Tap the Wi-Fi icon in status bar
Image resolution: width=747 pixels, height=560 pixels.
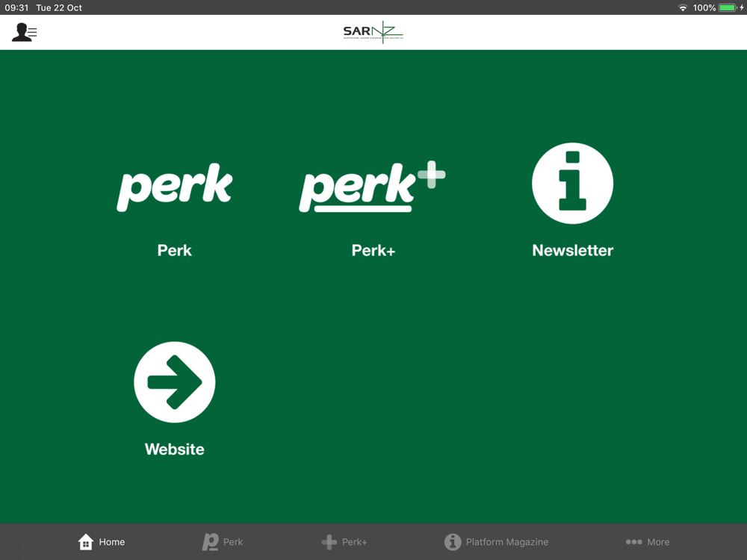[x=683, y=7]
